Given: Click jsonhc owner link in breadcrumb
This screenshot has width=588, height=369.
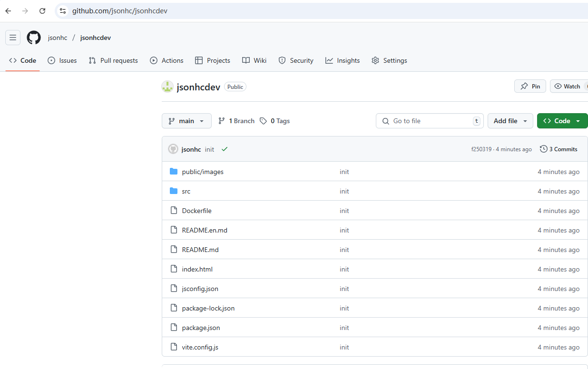Looking at the screenshot, I should click(58, 38).
